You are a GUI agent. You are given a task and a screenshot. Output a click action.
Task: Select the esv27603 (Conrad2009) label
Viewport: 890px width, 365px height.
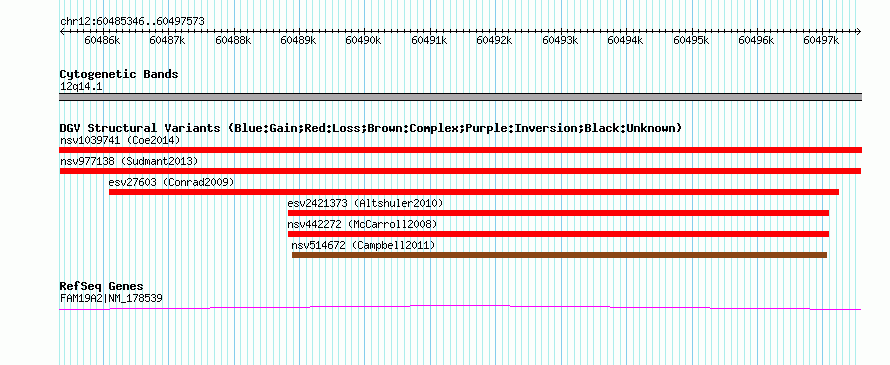click(171, 182)
